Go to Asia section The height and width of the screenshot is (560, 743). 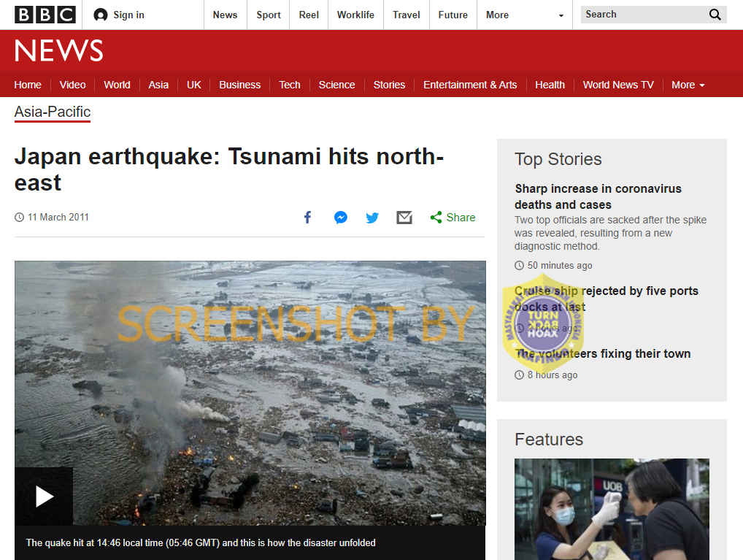point(158,85)
